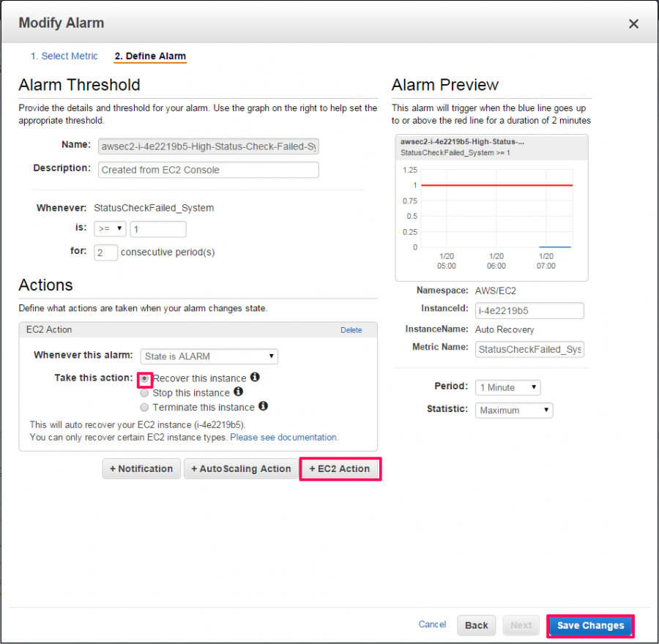This screenshot has width=659, height=644.
Task: Click info icon beside Stop this instance
Action: (238, 392)
